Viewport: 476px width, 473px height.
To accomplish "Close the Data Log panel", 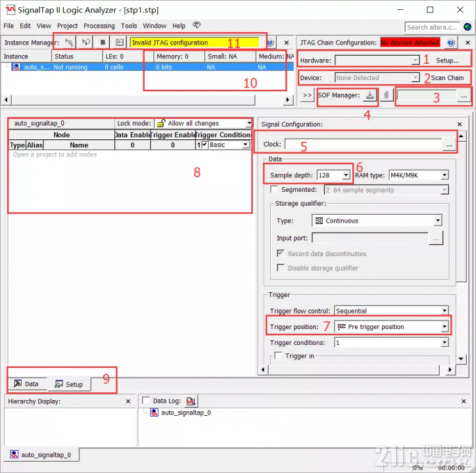I will click(x=464, y=401).
